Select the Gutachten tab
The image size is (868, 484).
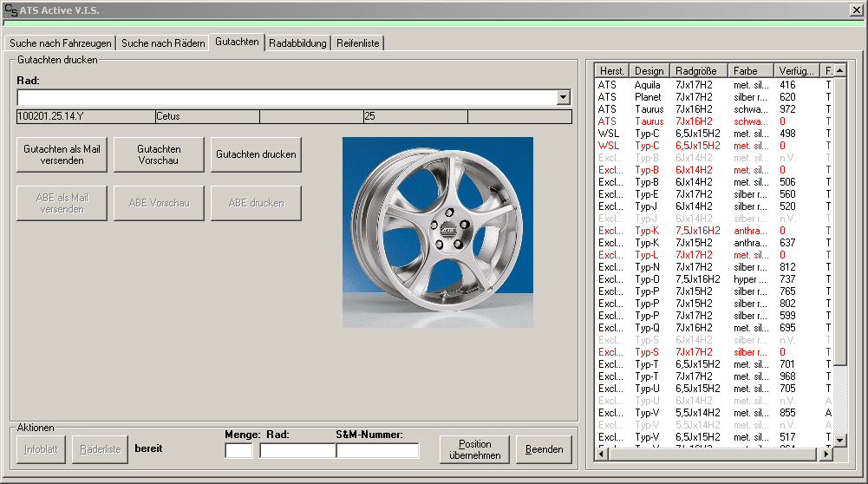(237, 42)
